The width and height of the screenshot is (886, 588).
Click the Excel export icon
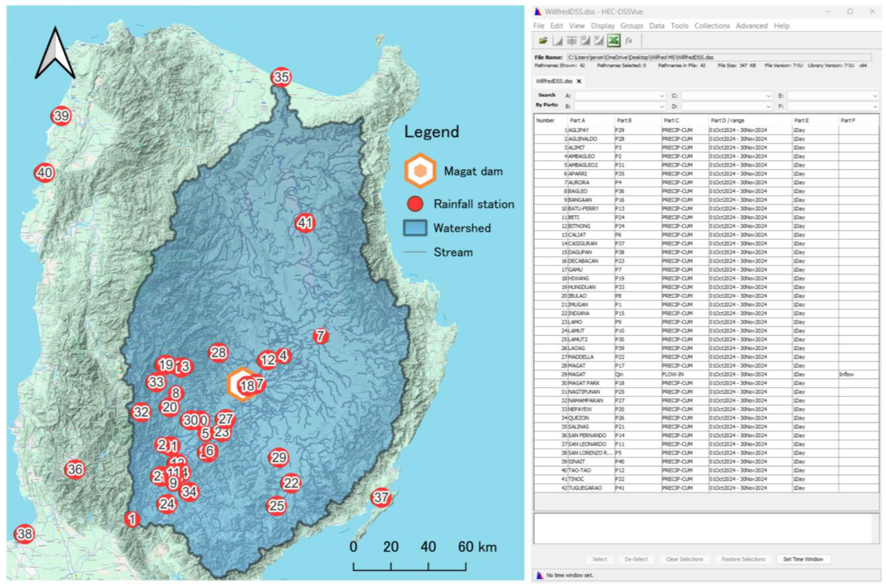coord(614,41)
